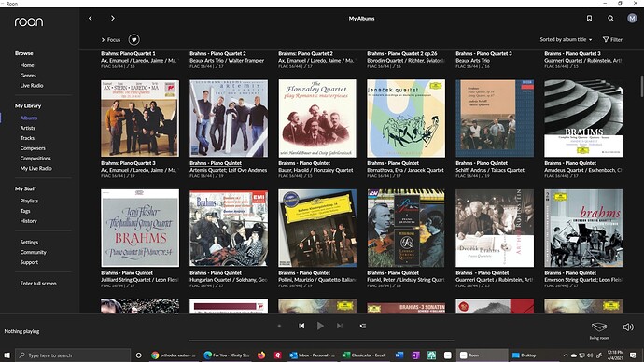644x362 pixels.
Task: Switch to Outlook Inbox taskbar item
Action: 312,355
